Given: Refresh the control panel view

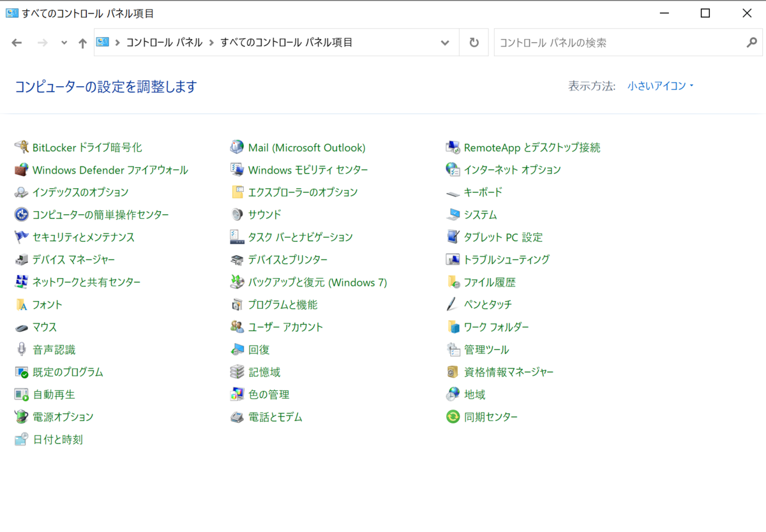Looking at the screenshot, I should click(474, 43).
